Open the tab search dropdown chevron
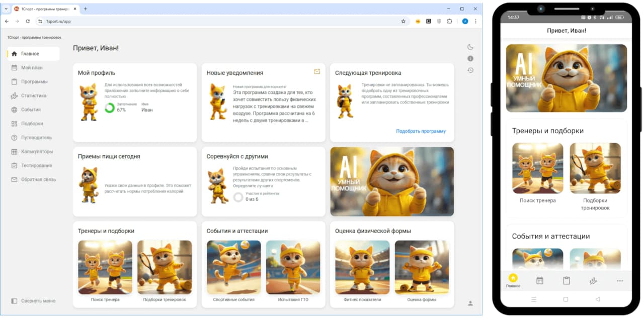 click(6, 9)
